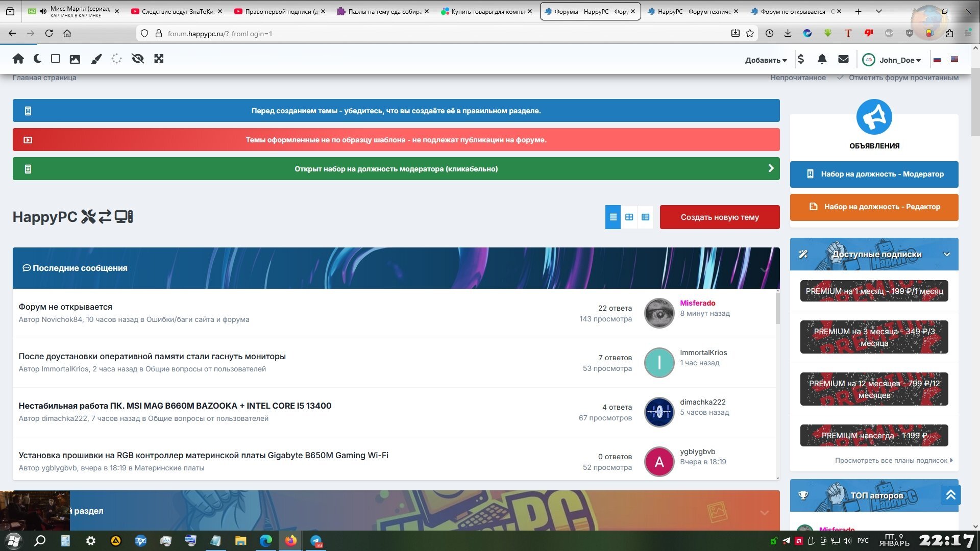Viewport: 980px width, 551px height.
Task: Toggle the crossed-eye hide icon
Action: point(137,59)
